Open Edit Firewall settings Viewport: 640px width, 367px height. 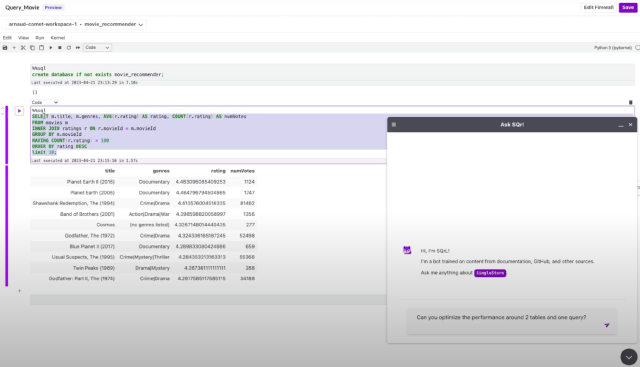598,7
